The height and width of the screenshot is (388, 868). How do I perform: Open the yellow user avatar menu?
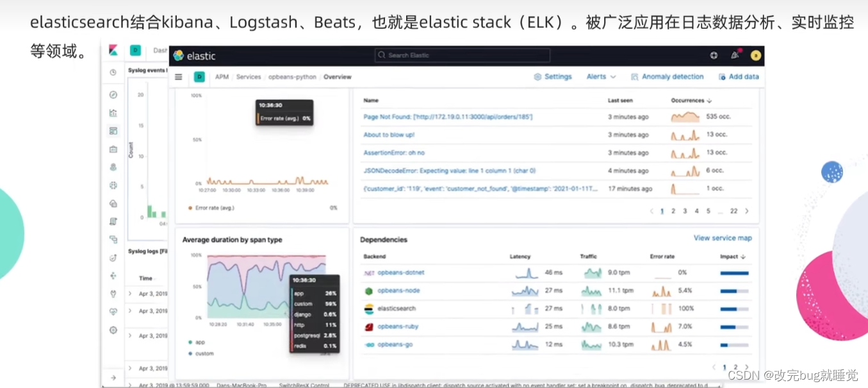756,55
